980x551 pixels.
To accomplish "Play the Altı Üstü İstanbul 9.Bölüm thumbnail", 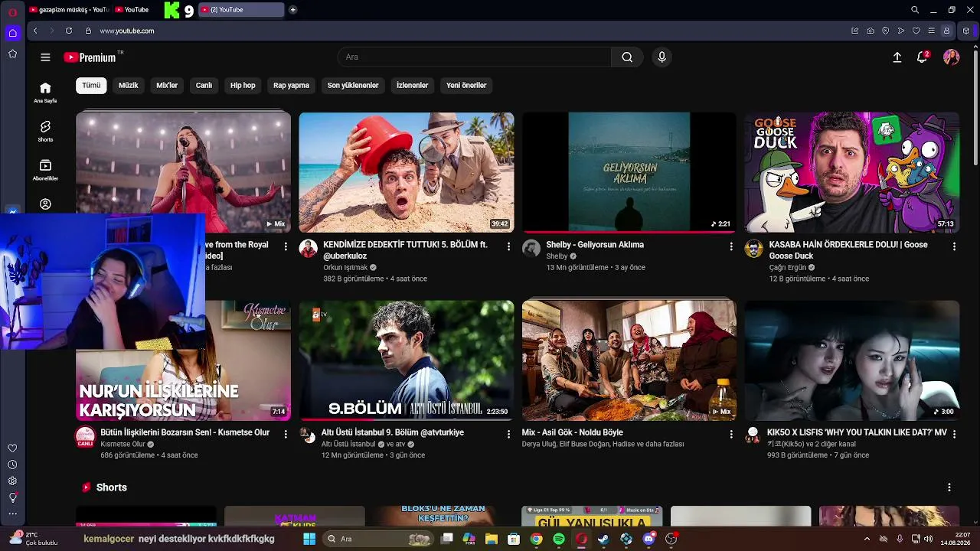I will (407, 360).
